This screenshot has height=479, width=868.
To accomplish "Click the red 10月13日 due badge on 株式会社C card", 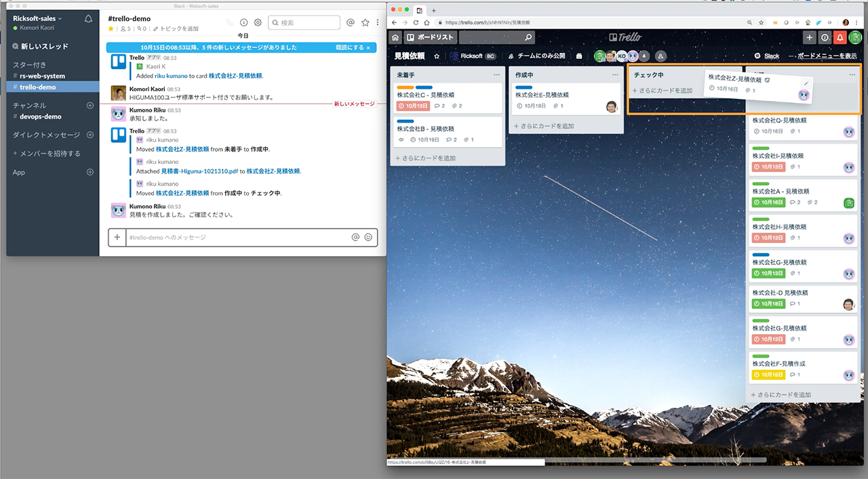I will point(414,106).
